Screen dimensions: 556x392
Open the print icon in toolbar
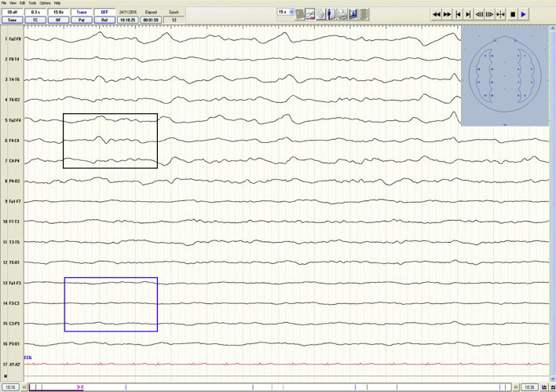[342, 14]
